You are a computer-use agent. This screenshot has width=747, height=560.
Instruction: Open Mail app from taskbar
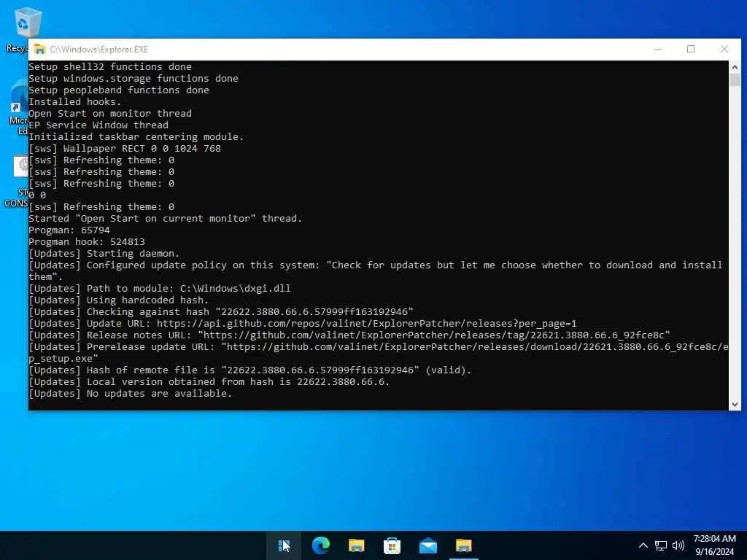click(x=427, y=545)
